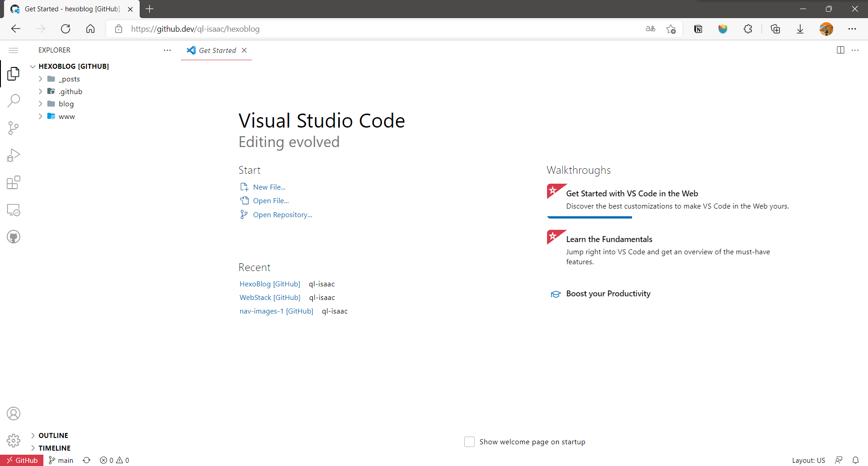Click the browser address bar
This screenshot has width=868, height=466.
[x=362, y=29]
